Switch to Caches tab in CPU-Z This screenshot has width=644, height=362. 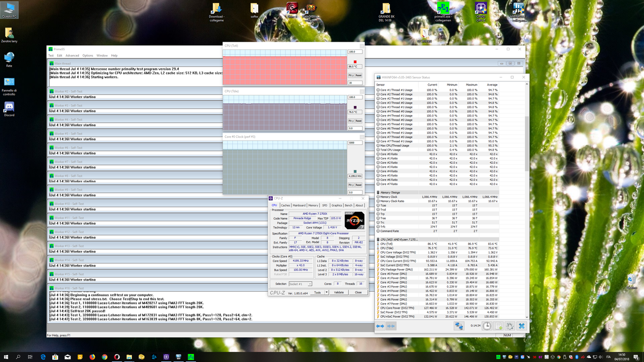(x=285, y=205)
